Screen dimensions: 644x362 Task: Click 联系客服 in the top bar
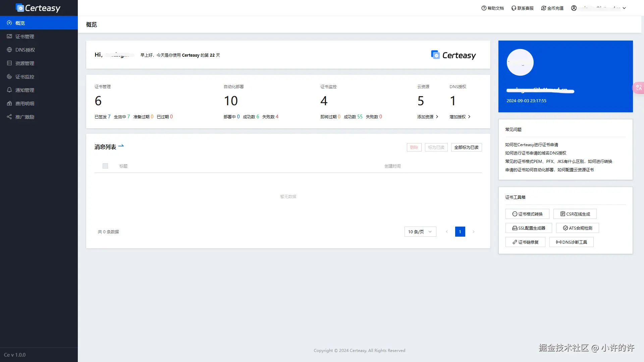pos(522,8)
